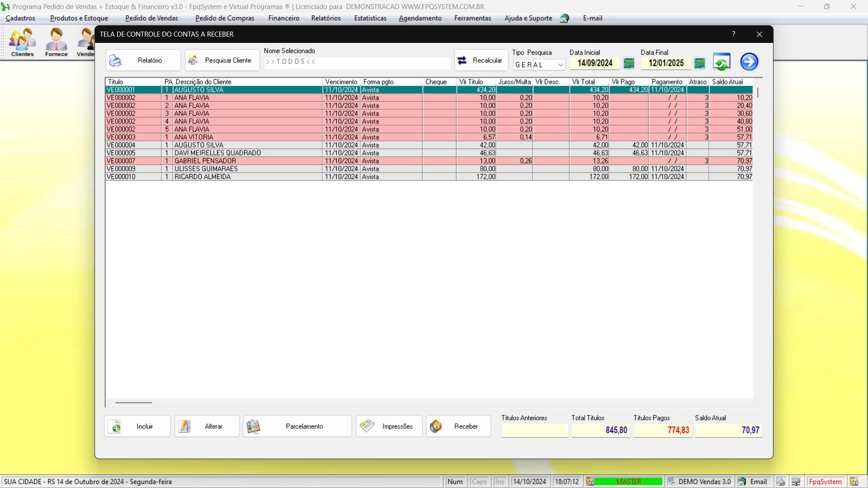Click the Relatório button label
The height and width of the screenshot is (488, 868).
[150, 61]
